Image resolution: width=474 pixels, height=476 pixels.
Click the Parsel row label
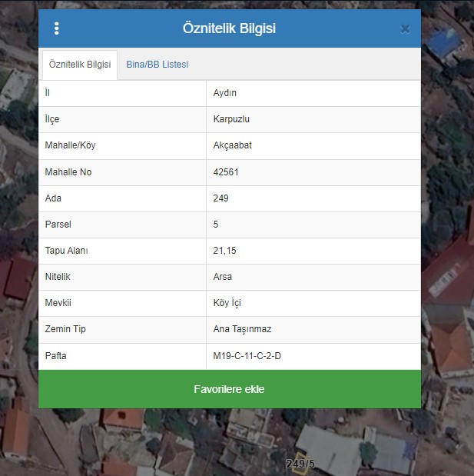pos(59,225)
